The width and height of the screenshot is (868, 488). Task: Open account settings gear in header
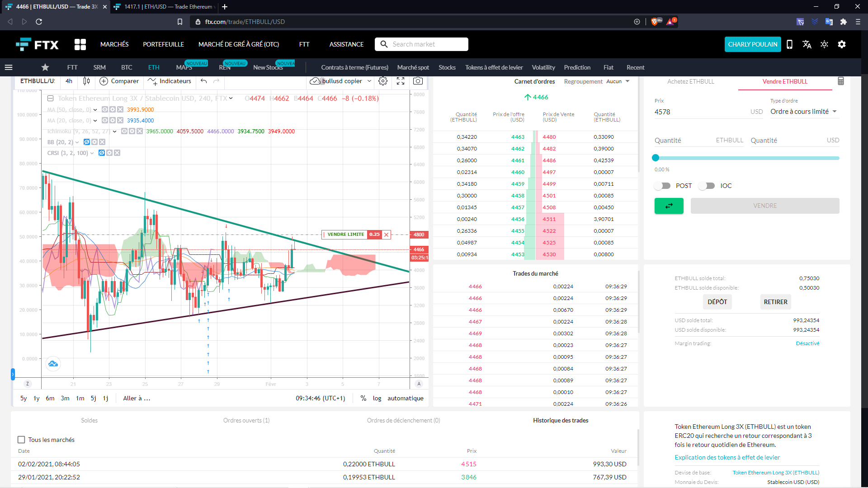(x=841, y=44)
